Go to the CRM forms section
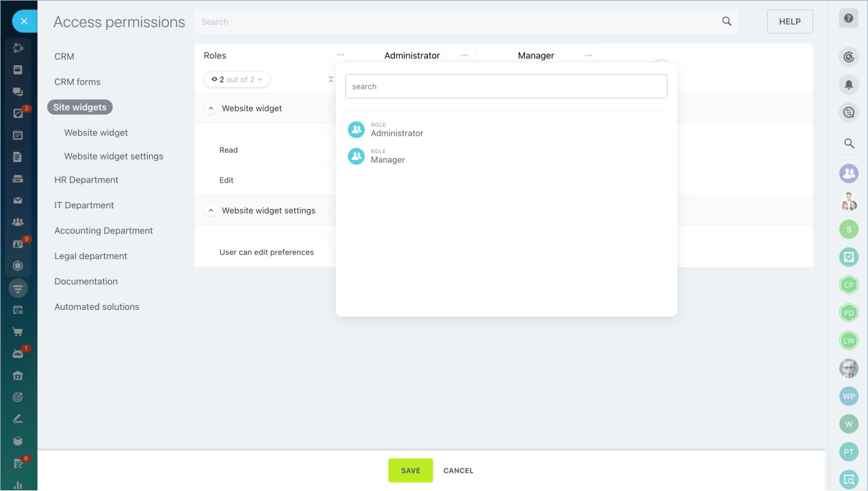868x491 pixels. [77, 82]
